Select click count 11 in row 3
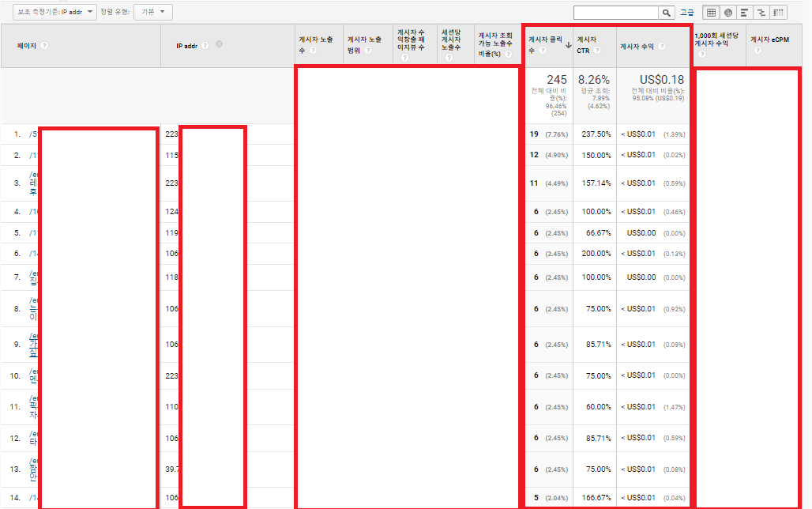 pos(534,183)
